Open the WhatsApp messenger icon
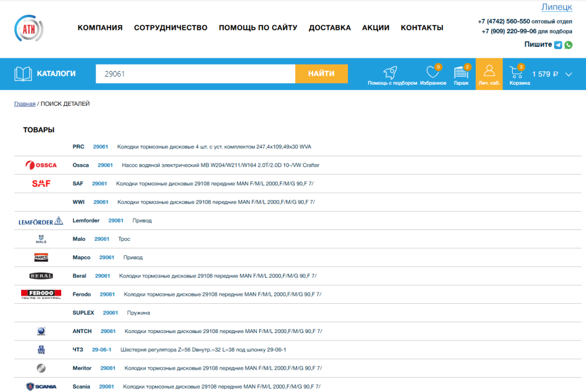Image resolution: width=586 pixels, height=392 pixels. [568, 45]
